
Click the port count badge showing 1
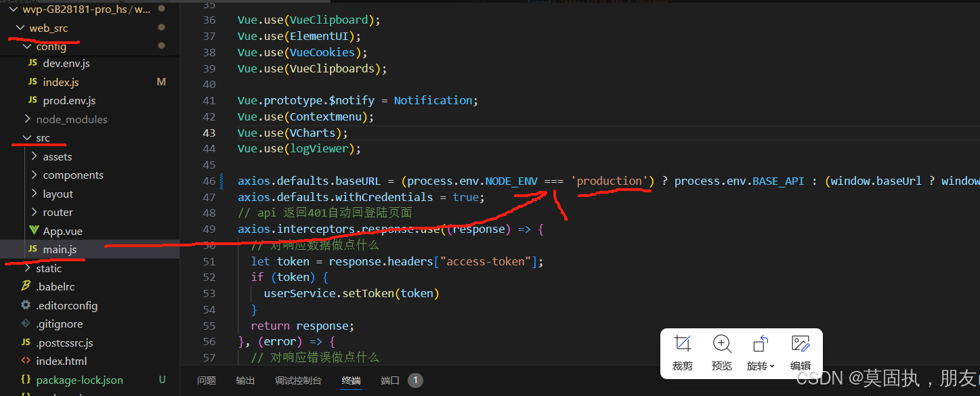415,380
